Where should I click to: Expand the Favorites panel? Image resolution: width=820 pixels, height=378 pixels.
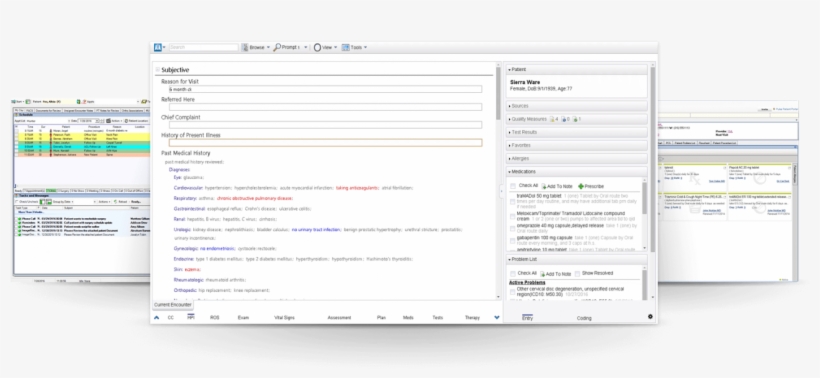pyautogui.click(x=576, y=145)
